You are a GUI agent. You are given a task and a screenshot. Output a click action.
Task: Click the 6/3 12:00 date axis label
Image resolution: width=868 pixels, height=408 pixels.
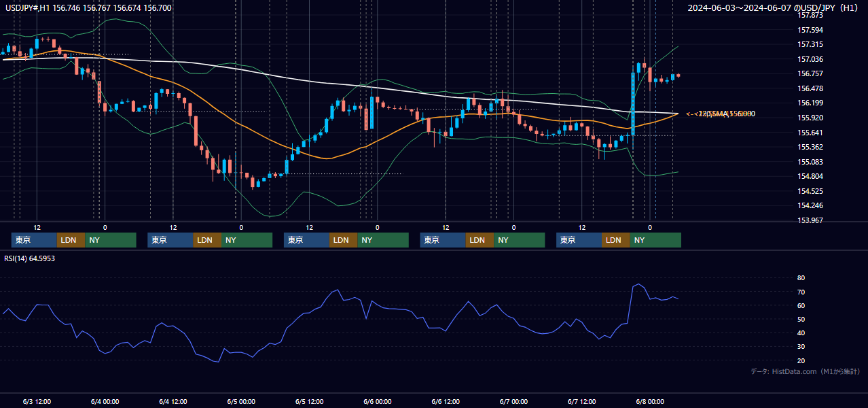37,401
